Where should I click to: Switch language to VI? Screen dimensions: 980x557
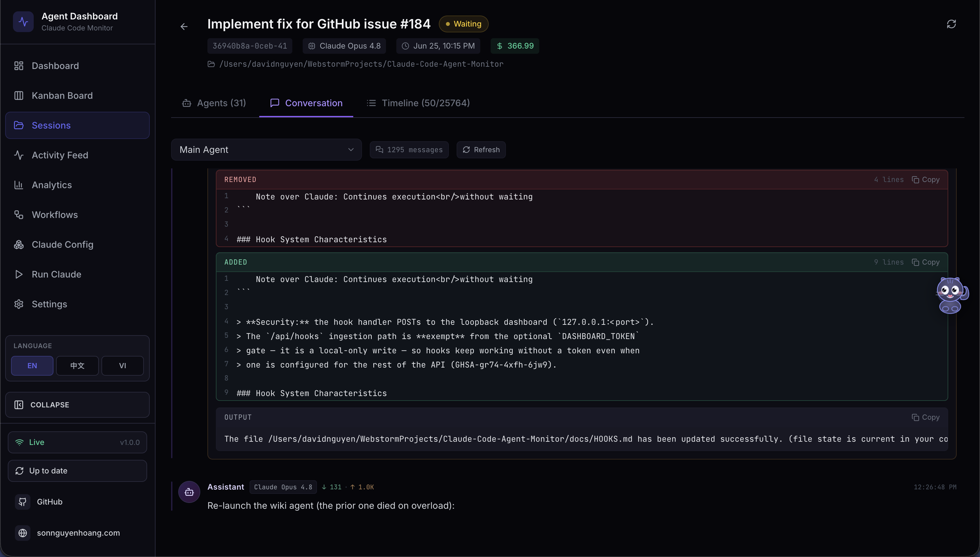click(122, 366)
